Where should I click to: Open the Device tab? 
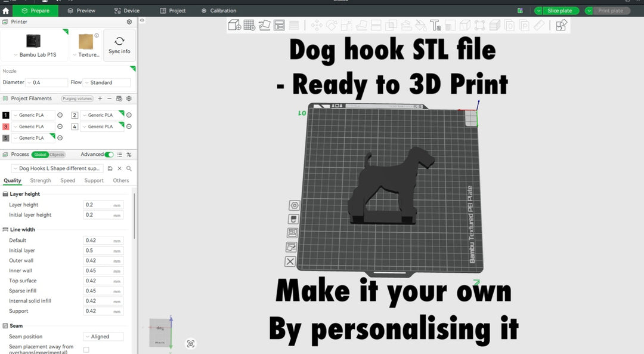(127, 11)
